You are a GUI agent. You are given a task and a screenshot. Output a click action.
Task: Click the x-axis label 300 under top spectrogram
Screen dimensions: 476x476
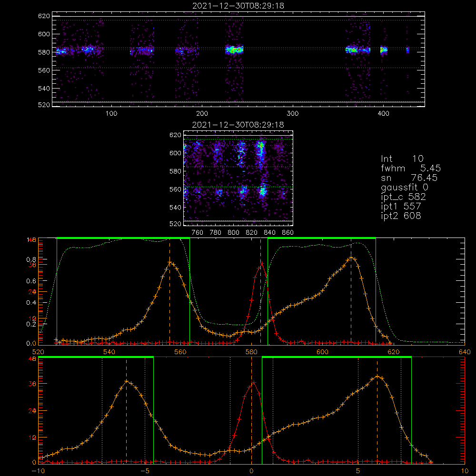pos(293,114)
